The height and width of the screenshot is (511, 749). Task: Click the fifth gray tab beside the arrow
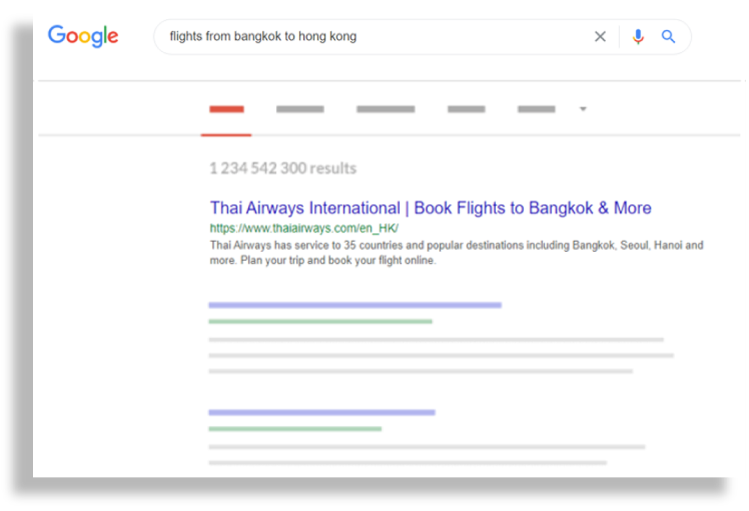[536, 109]
